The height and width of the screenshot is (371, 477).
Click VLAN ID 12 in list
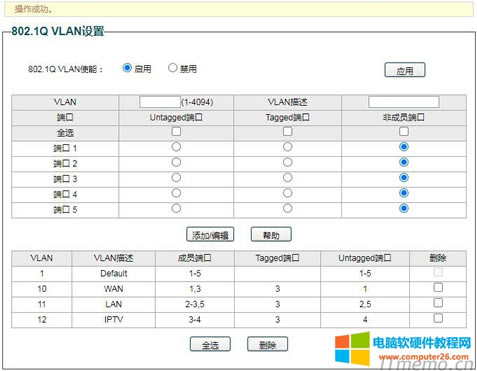42,320
